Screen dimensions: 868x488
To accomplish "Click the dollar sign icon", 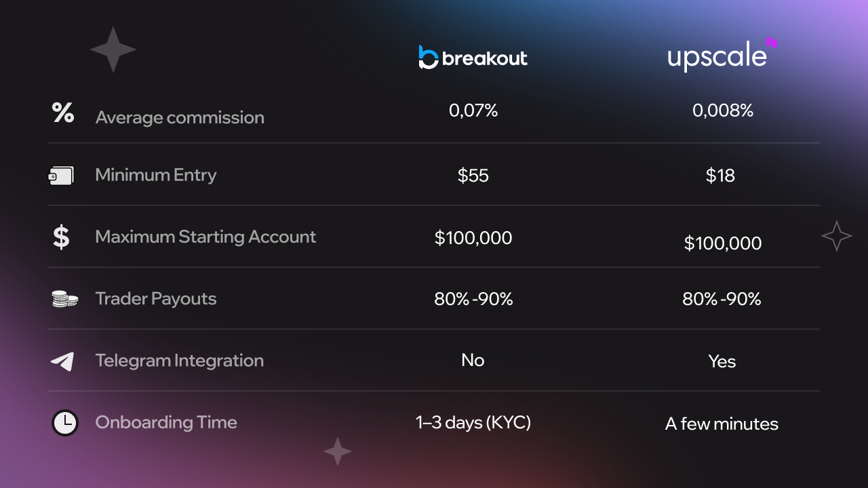I will pos(61,237).
